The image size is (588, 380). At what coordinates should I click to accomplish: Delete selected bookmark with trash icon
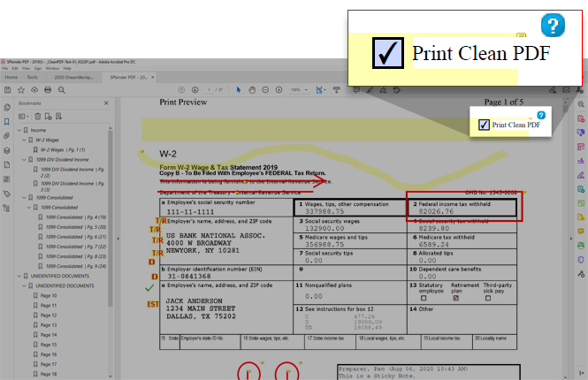click(37, 117)
